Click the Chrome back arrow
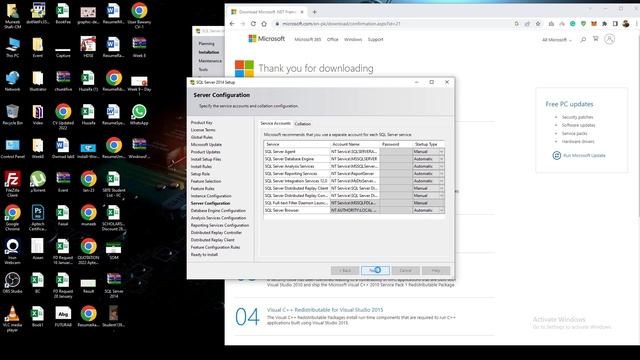This screenshot has width=640, height=360. pos(232,24)
